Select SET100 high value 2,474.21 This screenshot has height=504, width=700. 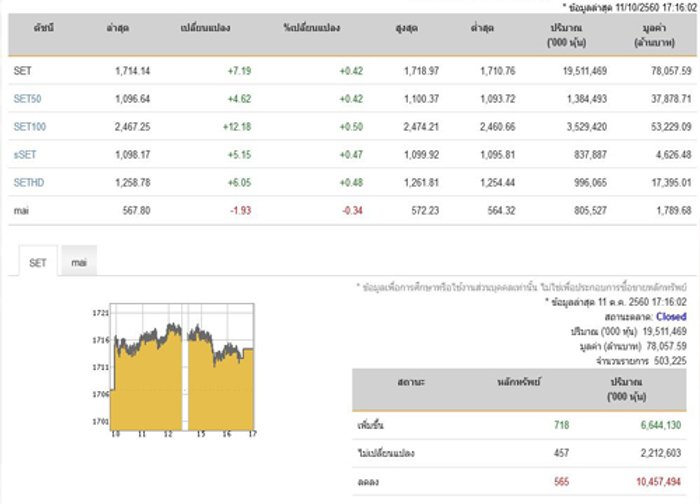click(421, 127)
